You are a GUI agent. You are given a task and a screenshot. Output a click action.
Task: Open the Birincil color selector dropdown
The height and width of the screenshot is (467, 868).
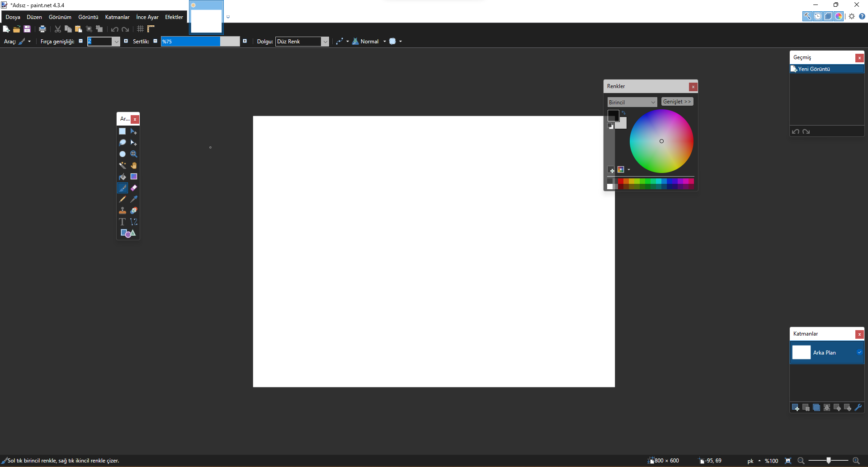(x=632, y=102)
